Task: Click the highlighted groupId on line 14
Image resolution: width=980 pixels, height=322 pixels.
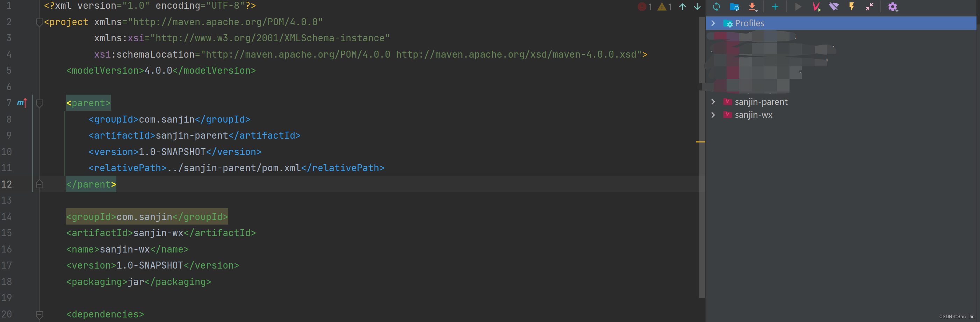Action: [x=147, y=217]
